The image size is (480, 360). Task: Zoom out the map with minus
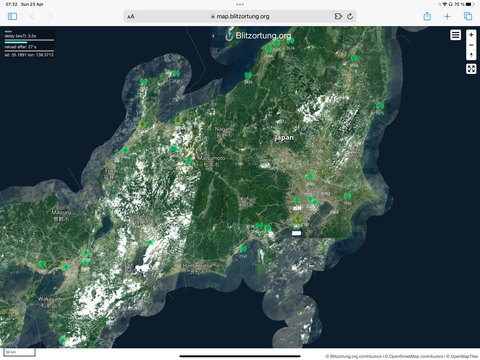[x=471, y=45]
